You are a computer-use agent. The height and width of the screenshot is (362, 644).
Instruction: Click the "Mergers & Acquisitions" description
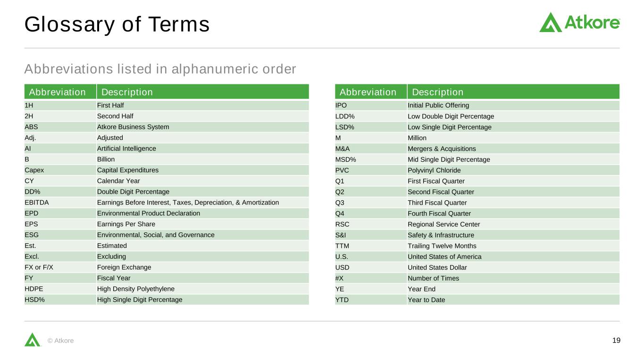click(442, 148)
